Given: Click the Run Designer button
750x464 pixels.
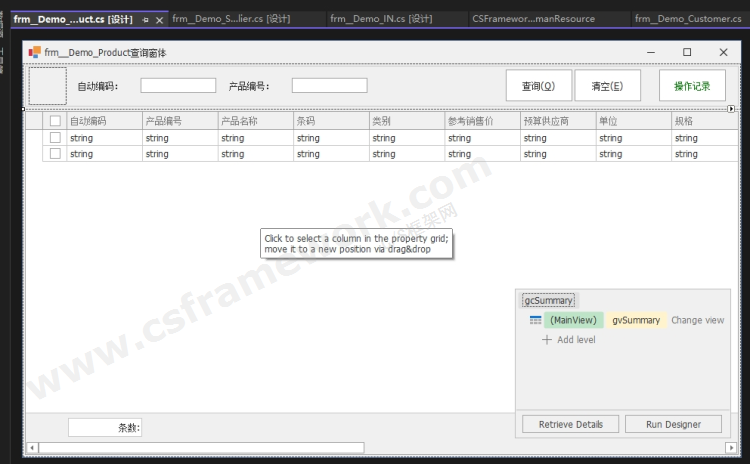Looking at the screenshot, I should [673, 424].
